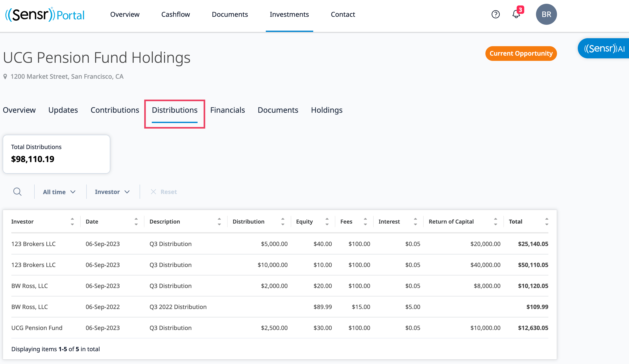
Task: Switch to the Contributions tab
Action: [115, 110]
